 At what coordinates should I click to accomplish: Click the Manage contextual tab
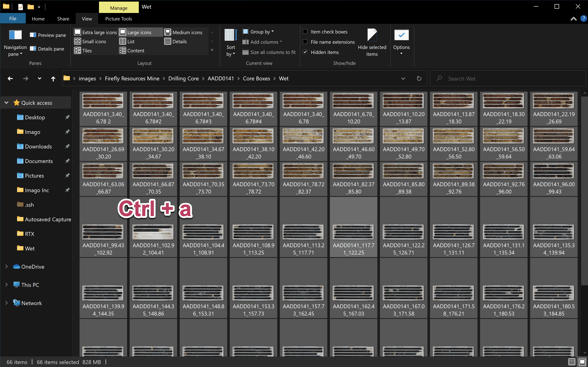tap(119, 8)
